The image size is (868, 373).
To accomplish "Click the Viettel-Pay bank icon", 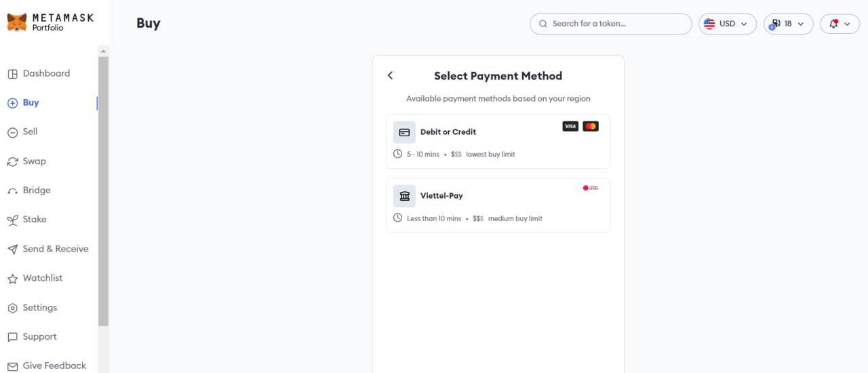I will coord(404,196).
